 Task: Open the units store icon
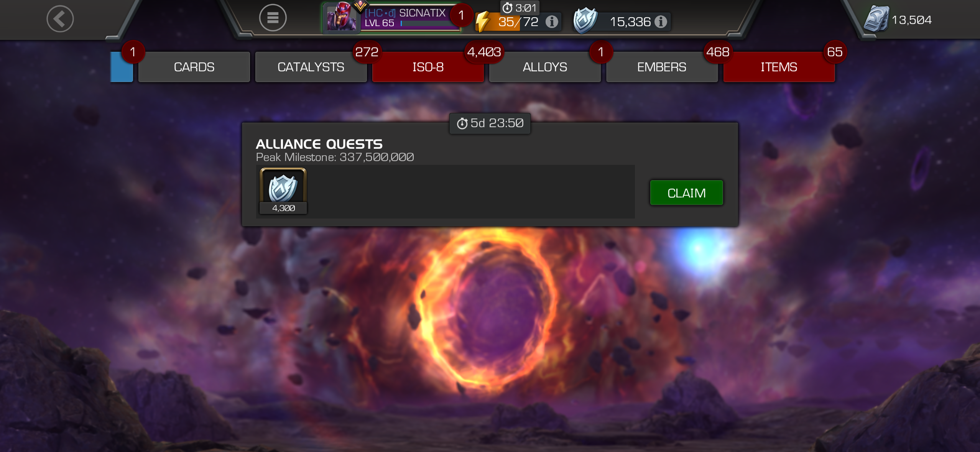(x=876, y=19)
